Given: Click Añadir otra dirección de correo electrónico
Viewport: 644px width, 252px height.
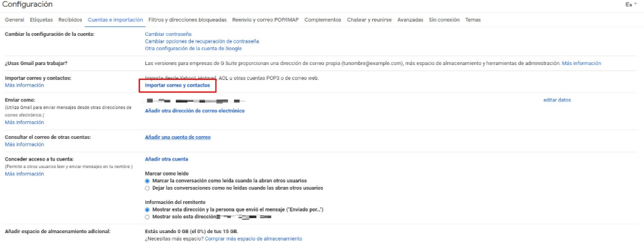Looking at the screenshot, I should [195, 111].
